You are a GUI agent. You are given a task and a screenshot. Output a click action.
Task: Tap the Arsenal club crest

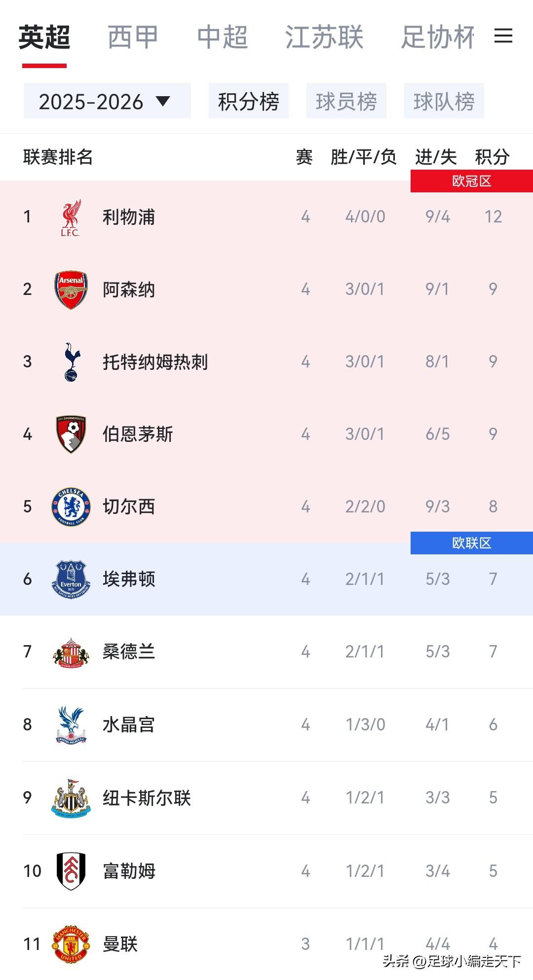point(71,290)
